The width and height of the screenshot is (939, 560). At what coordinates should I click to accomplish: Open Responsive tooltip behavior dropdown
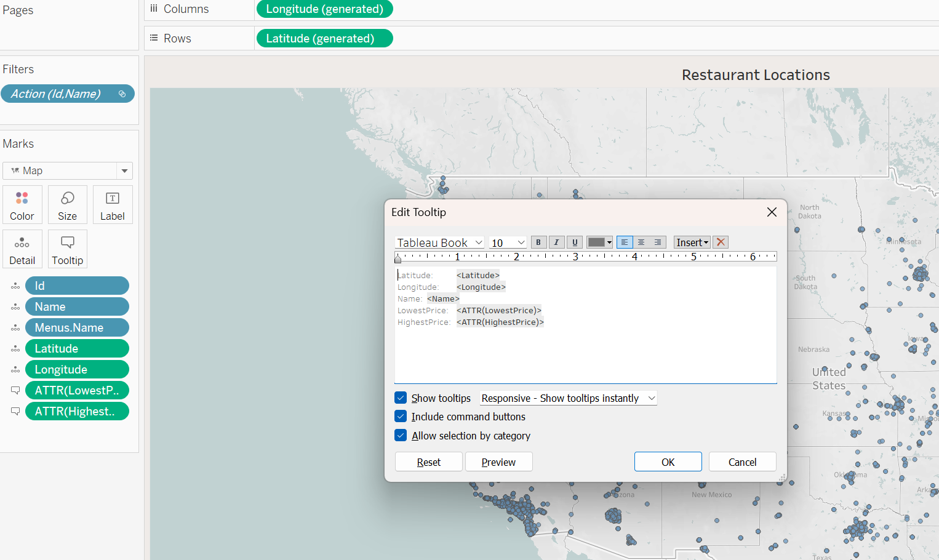coord(568,398)
